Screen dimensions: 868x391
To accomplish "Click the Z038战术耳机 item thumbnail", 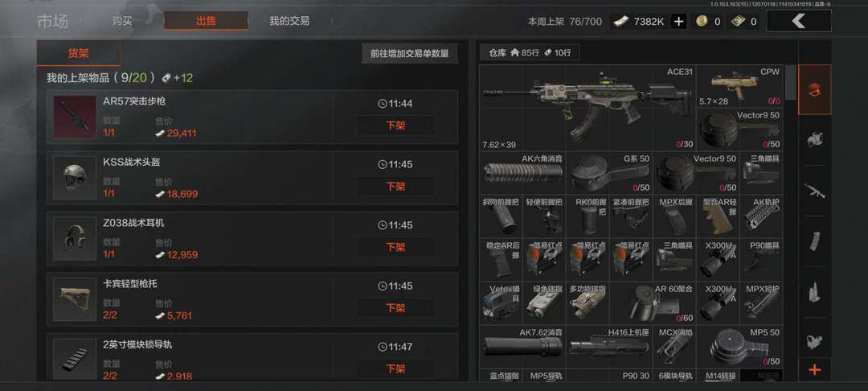I will [75, 238].
